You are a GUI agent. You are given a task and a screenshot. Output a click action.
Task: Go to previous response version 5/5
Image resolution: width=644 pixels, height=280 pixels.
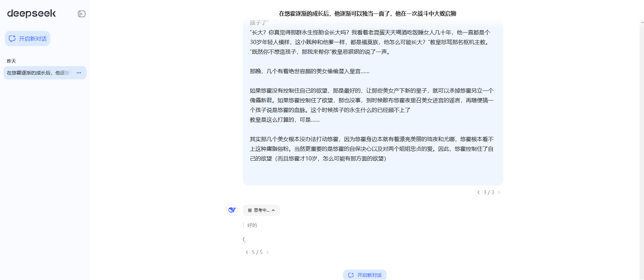tap(247, 252)
